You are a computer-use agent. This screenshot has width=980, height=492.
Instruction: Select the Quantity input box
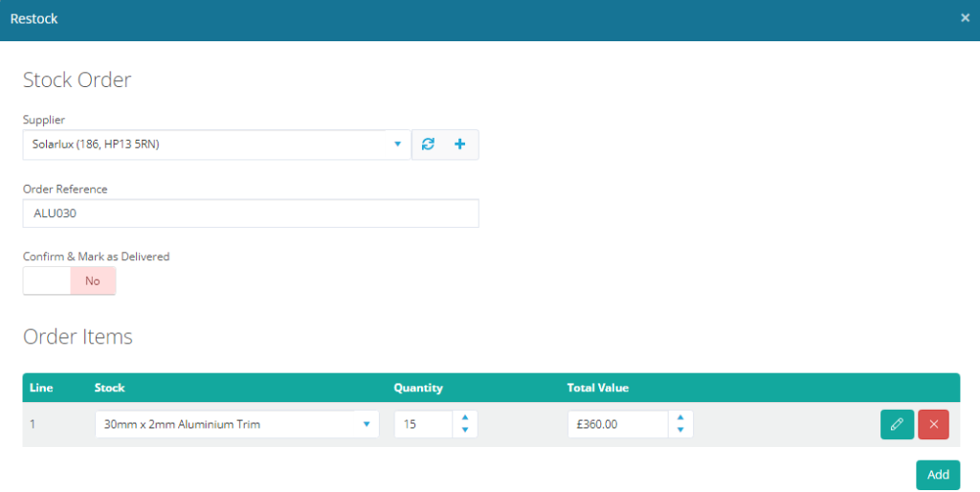[x=422, y=424]
